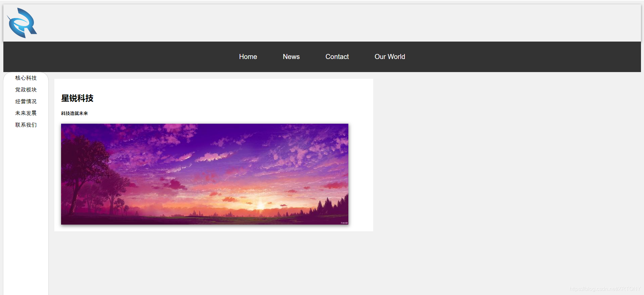Click the 科技造就未来 subtitle text
This screenshot has width=644, height=295.
[x=75, y=113]
